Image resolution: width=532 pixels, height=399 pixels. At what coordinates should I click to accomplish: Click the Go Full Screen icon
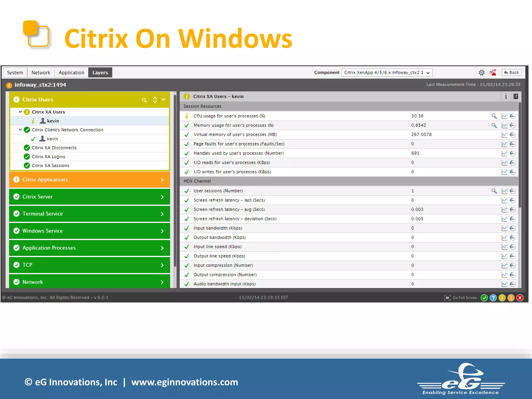point(447,298)
